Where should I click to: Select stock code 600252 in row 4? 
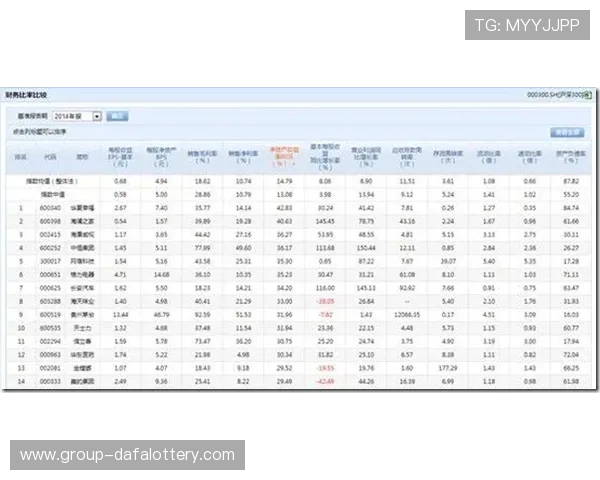[50, 248]
